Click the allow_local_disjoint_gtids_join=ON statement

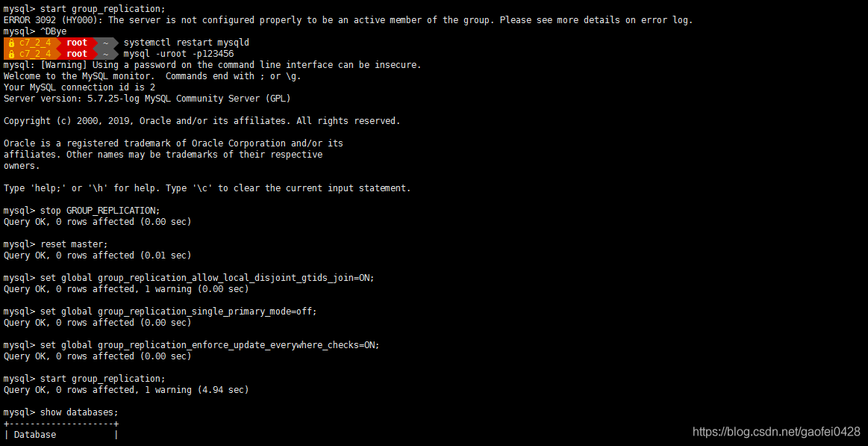pos(189,278)
